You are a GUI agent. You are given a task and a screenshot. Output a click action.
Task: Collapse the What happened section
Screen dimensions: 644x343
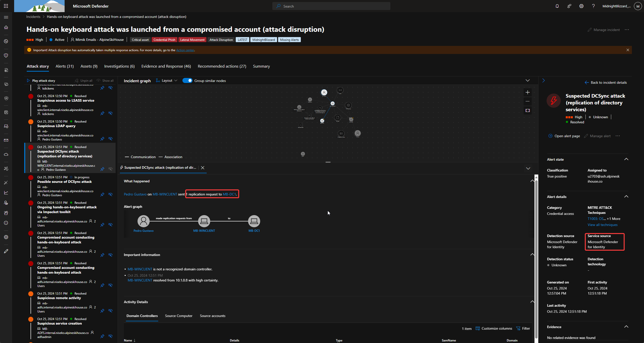pos(532,181)
